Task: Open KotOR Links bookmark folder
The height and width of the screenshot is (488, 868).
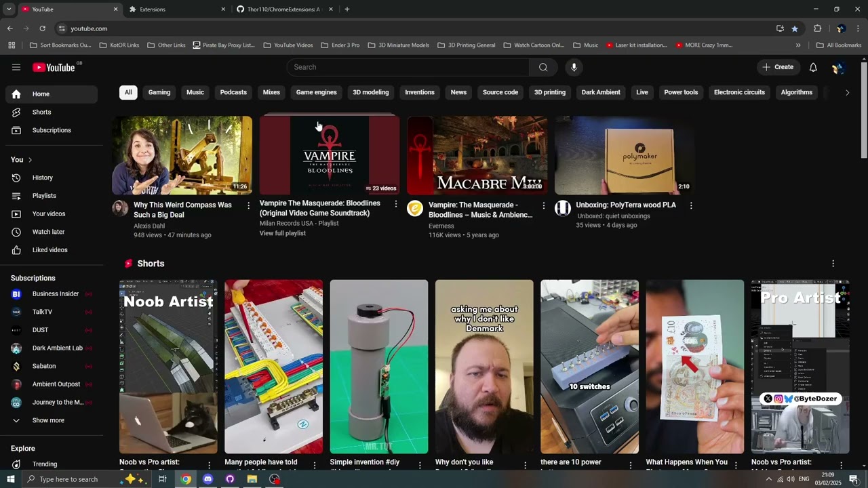Action: coord(119,45)
